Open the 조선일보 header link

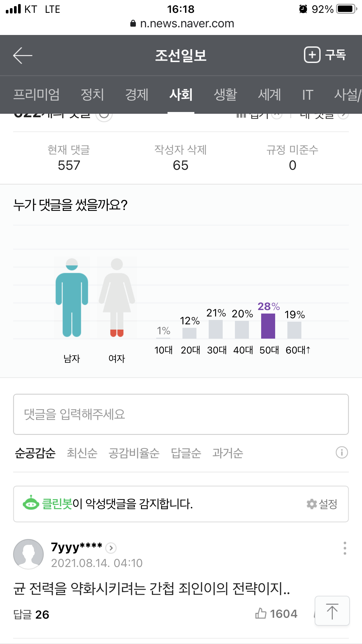(x=181, y=55)
